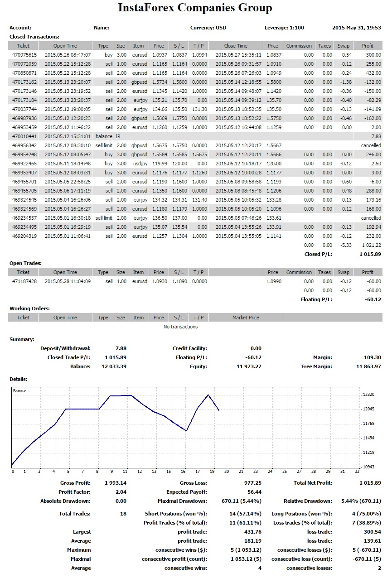Viewport: 392px width, 578px height.
Task: Click the InstaForex Companies Group title
Action: pos(195,8)
